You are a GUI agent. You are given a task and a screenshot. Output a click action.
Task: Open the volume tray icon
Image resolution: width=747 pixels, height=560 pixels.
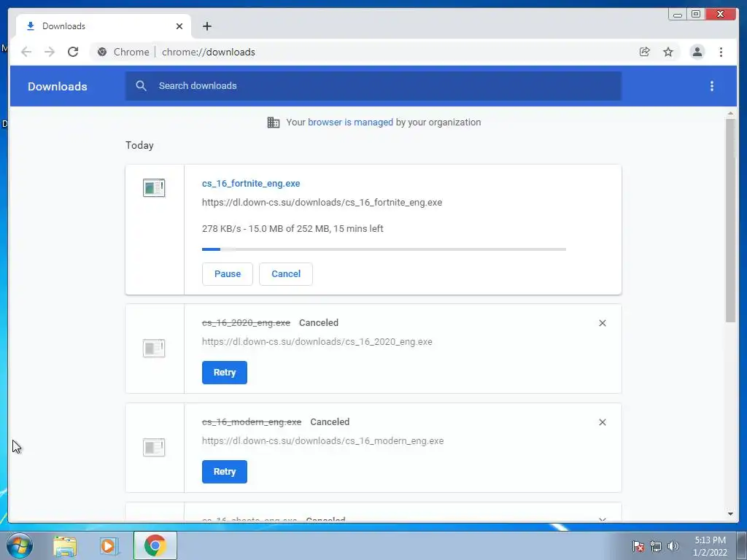pos(673,546)
